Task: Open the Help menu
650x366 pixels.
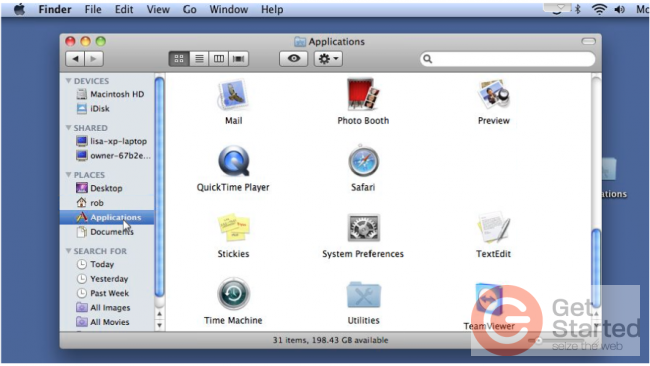Action: point(272,9)
